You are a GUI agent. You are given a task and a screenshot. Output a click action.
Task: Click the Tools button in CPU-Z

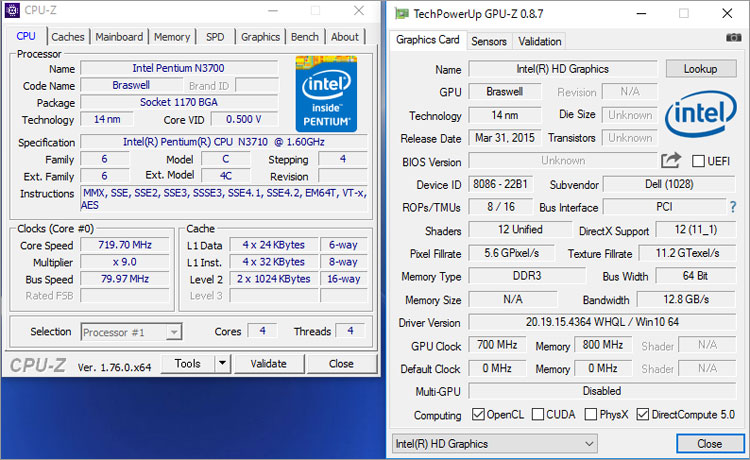[188, 363]
